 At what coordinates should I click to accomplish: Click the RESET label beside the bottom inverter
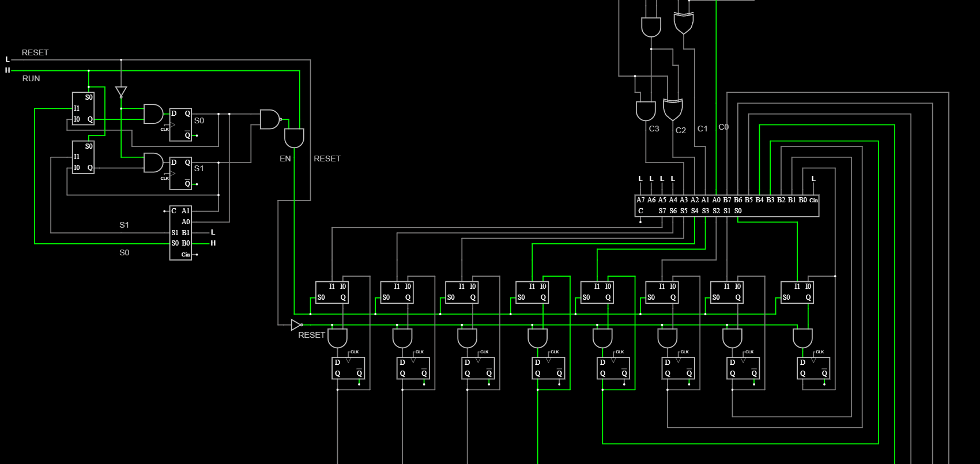click(x=312, y=335)
